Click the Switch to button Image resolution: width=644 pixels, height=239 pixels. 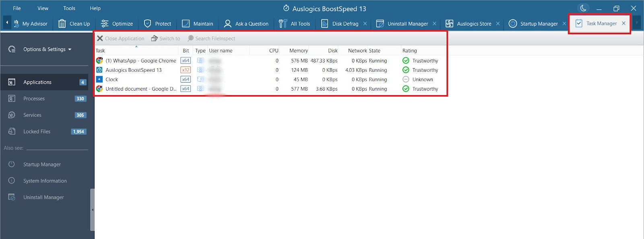[x=165, y=38]
